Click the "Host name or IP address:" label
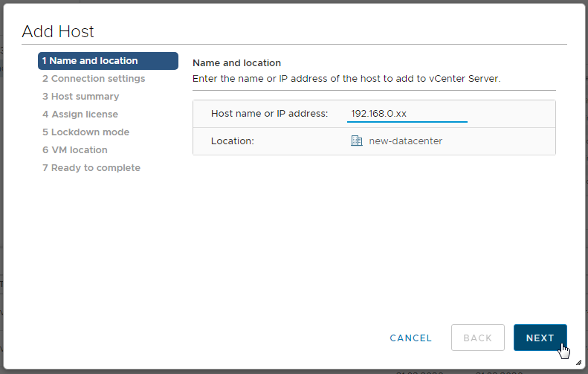The width and height of the screenshot is (588, 374). (x=269, y=114)
